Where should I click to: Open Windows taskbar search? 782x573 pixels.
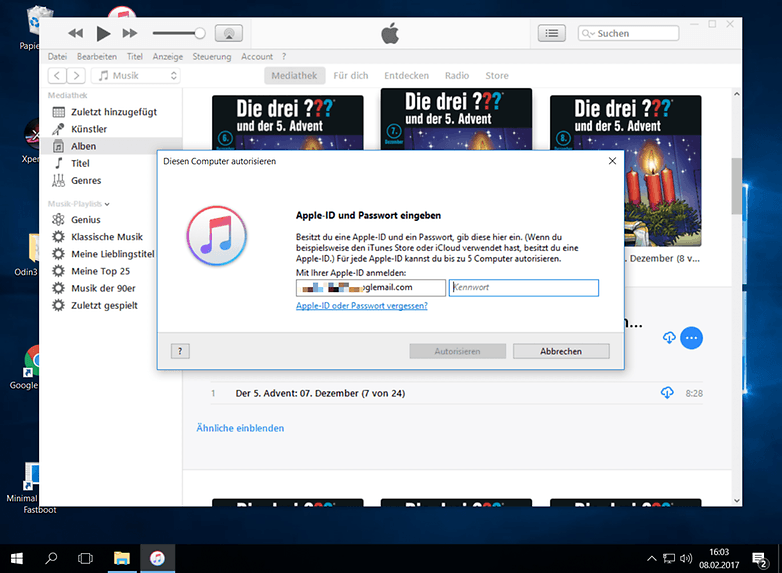pos(51,559)
